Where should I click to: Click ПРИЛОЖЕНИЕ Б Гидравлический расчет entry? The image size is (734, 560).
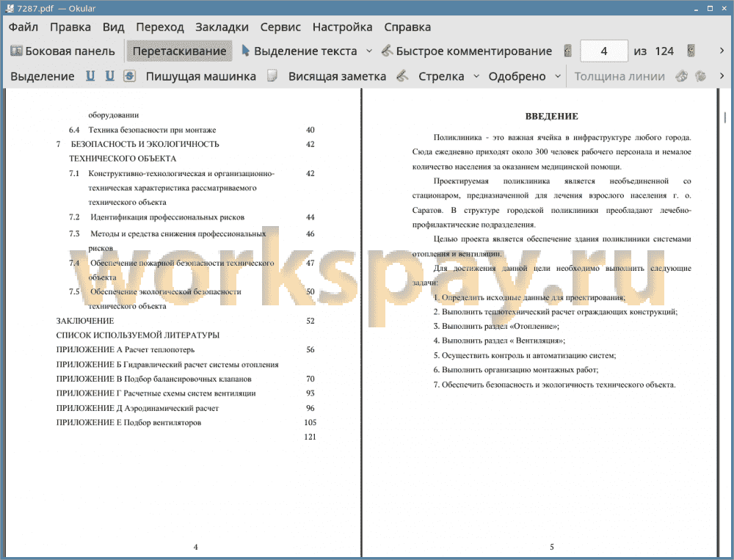(167, 364)
